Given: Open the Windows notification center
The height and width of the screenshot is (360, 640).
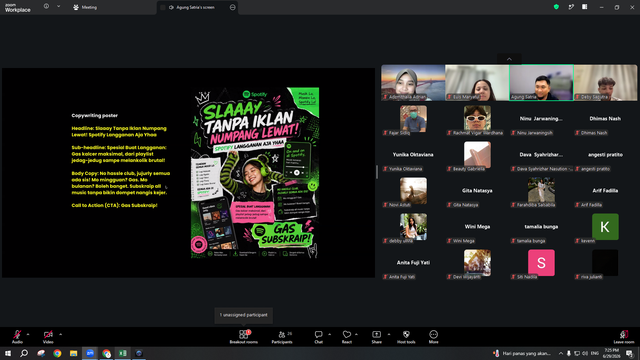Looking at the screenshot, I should click(x=630, y=353).
